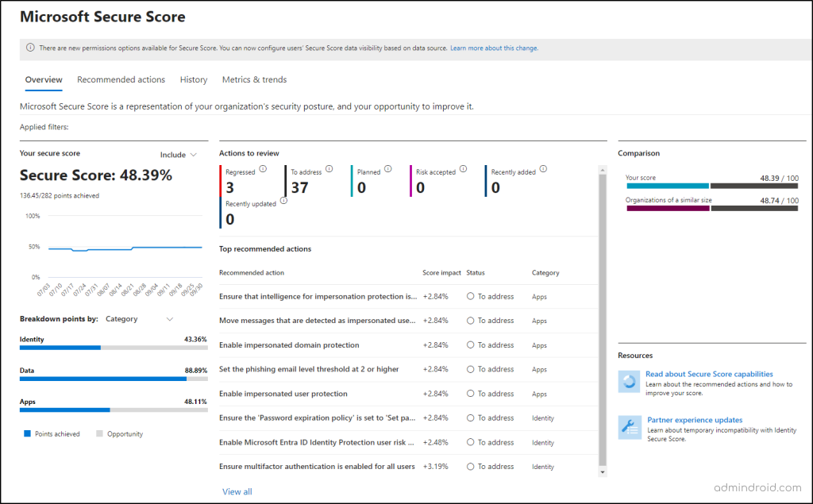
Task: Click the info icon next to Regressed
Action: point(263,169)
